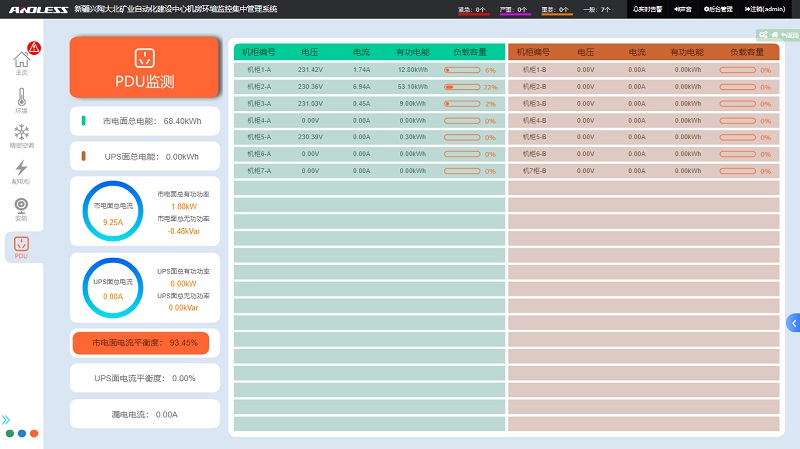
Task: Open the 安防 camera icon
Action: pos(21,208)
